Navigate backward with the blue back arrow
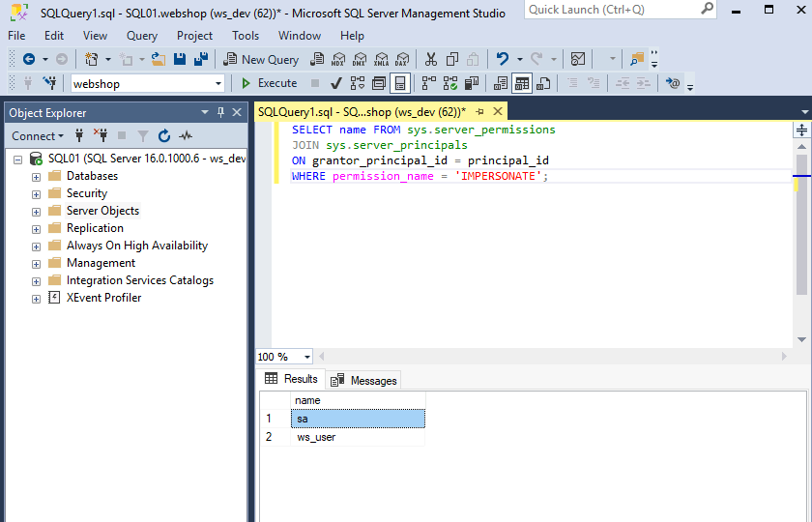The image size is (812, 522). [x=29, y=60]
